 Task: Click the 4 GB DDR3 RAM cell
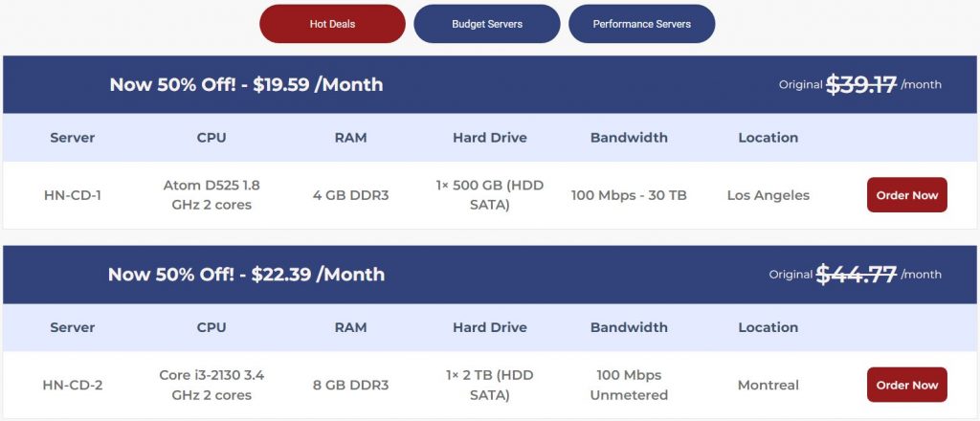(350, 195)
